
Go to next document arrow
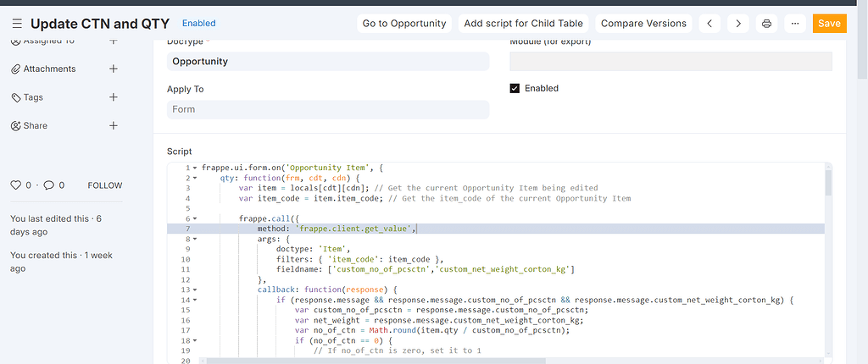(x=738, y=24)
